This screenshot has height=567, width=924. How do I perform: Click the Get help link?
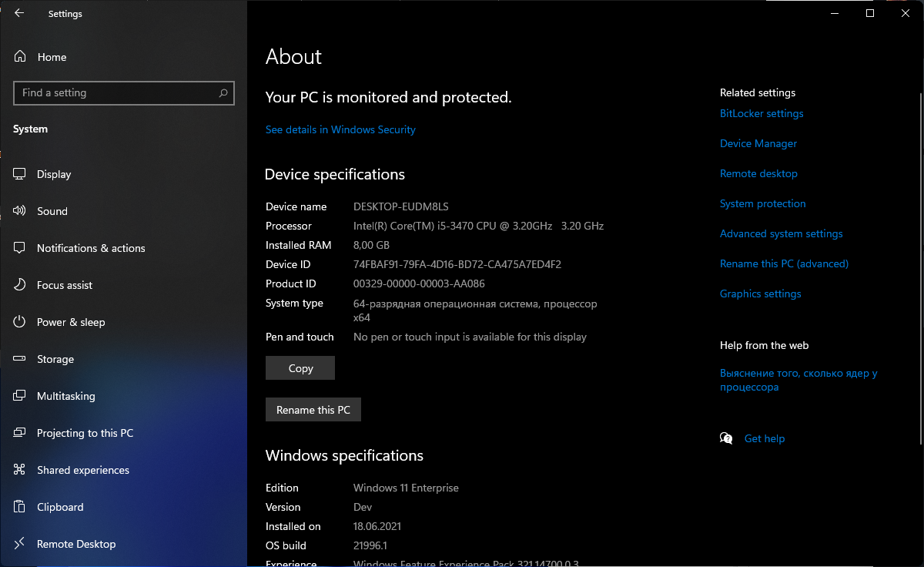tap(765, 438)
